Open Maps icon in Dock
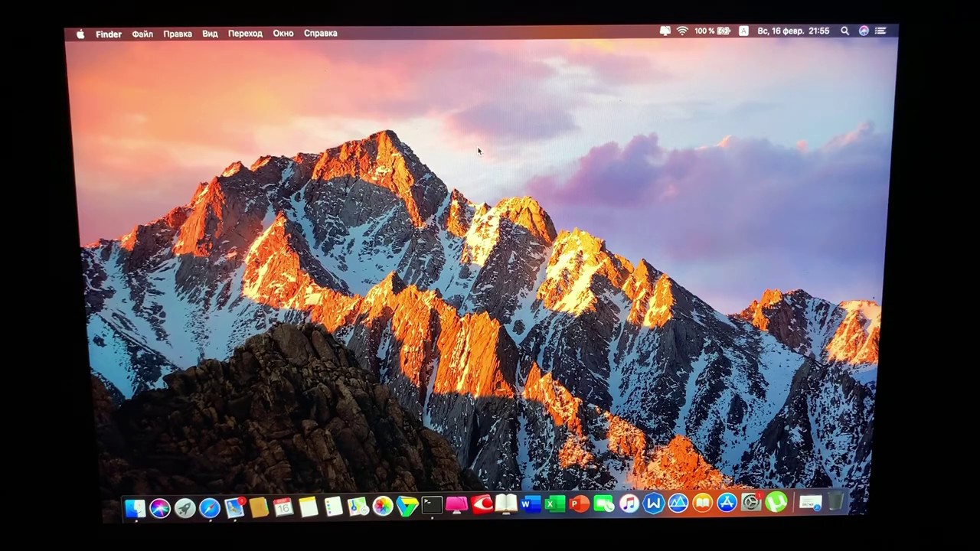 (358, 506)
